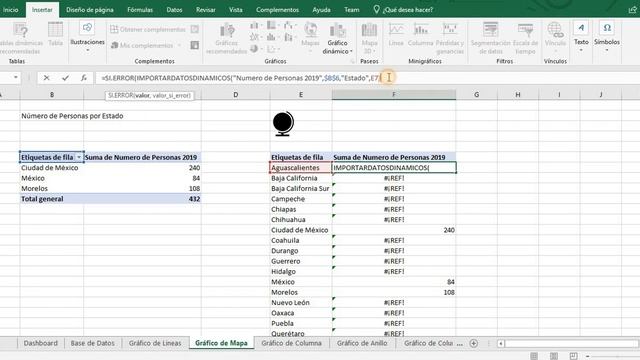Add a new sheet with plus button

[x=473, y=343]
